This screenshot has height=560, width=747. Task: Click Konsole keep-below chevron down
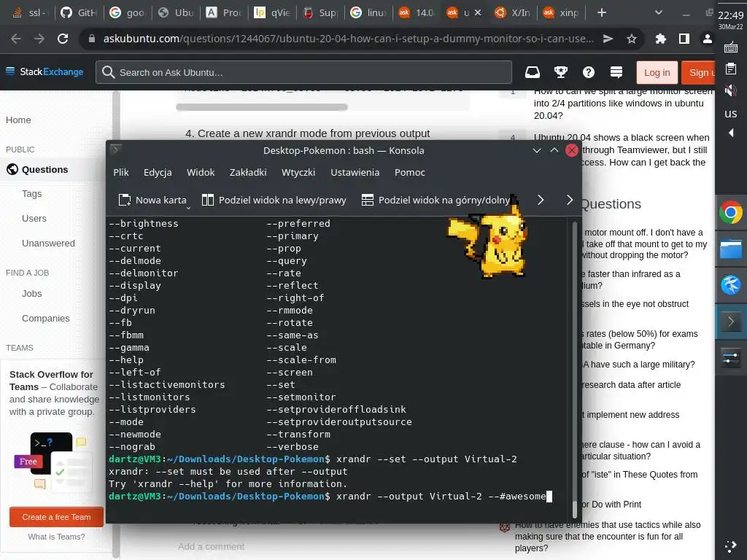[537, 150]
